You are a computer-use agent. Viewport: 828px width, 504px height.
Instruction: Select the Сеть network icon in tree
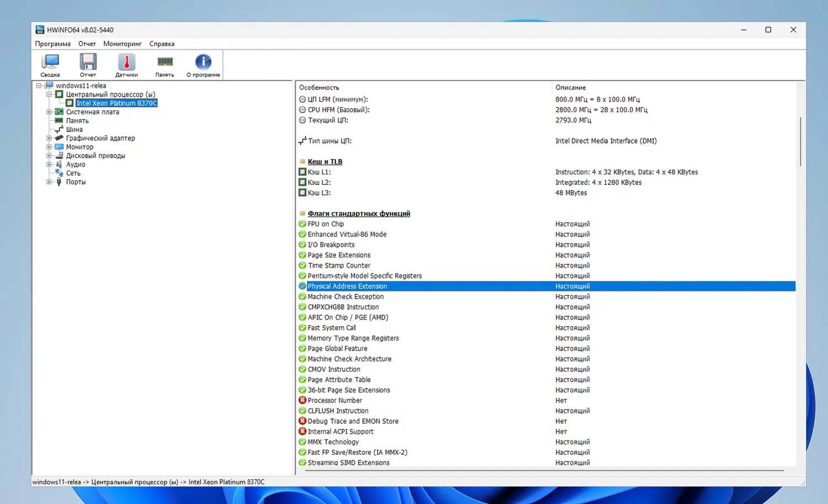coord(59,173)
